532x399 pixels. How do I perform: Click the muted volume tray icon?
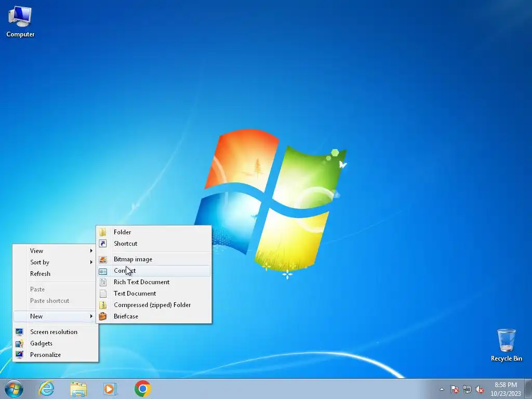pyautogui.click(x=480, y=389)
